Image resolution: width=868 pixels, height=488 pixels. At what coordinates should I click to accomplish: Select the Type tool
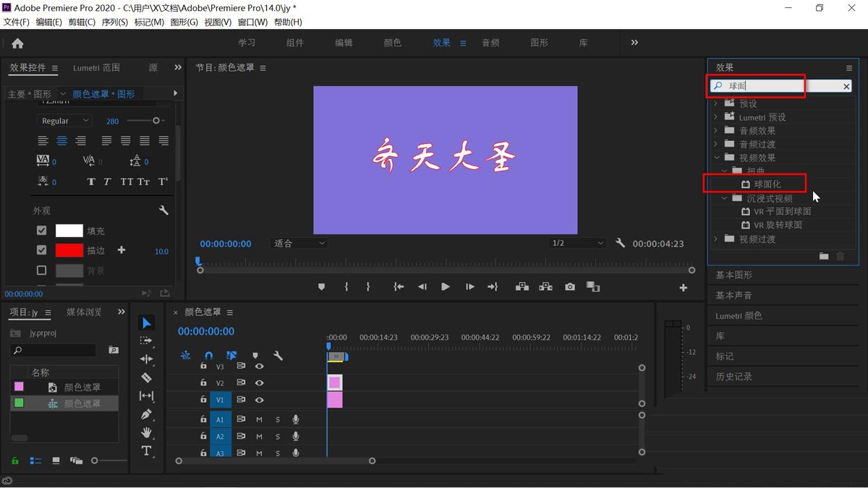pyautogui.click(x=146, y=450)
